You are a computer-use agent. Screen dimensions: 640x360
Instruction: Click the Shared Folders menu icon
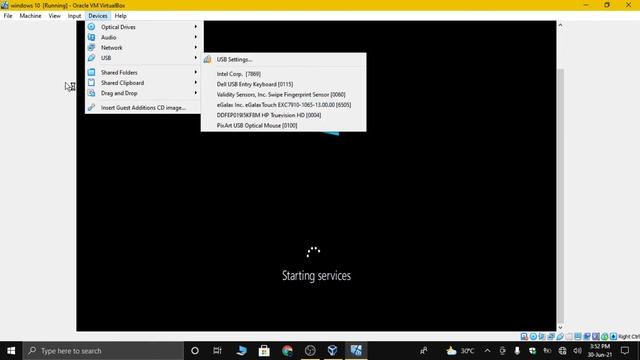click(91, 72)
